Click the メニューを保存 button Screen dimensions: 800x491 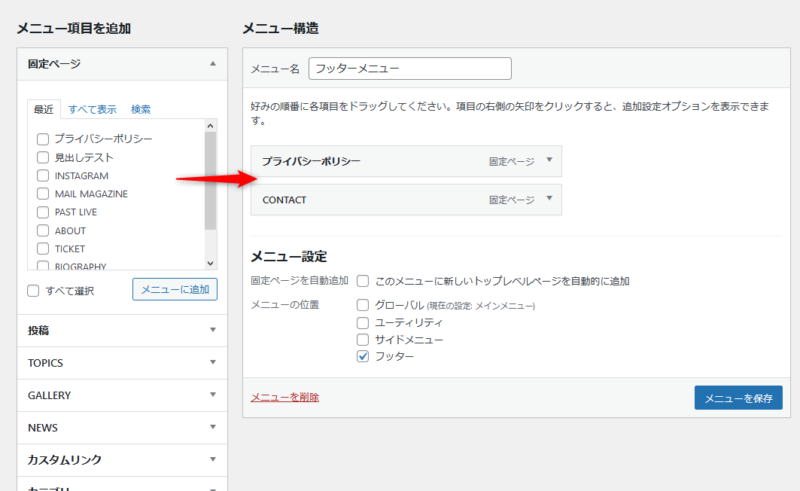[x=738, y=398]
